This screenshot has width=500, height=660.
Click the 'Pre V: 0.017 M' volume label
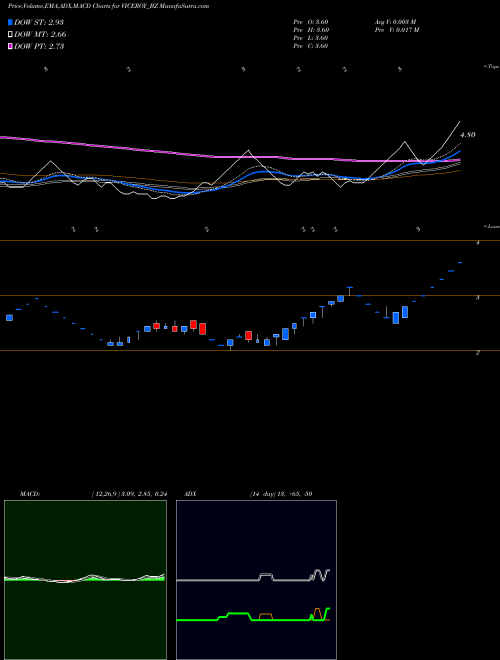pyautogui.click(x=396, y=30)
